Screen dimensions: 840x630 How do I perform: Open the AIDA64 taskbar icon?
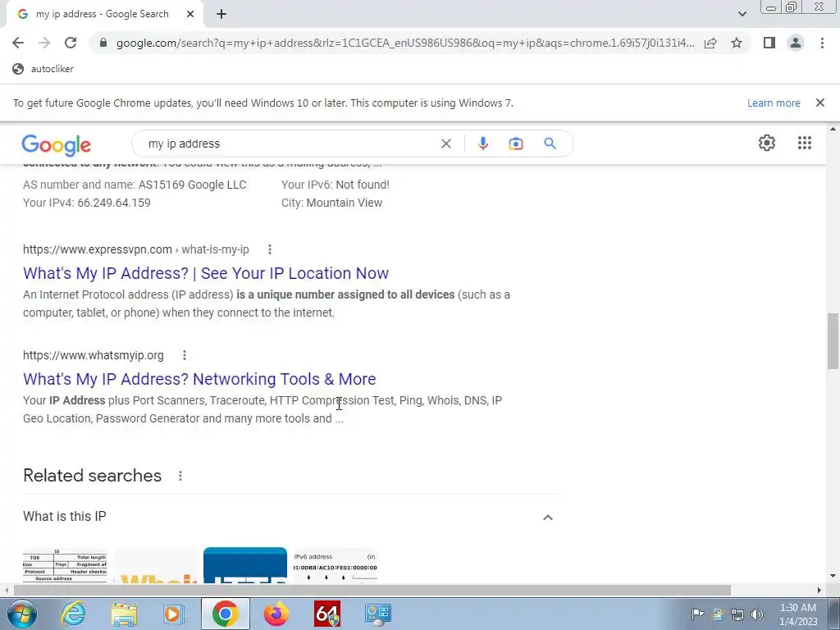coord(327,614)
